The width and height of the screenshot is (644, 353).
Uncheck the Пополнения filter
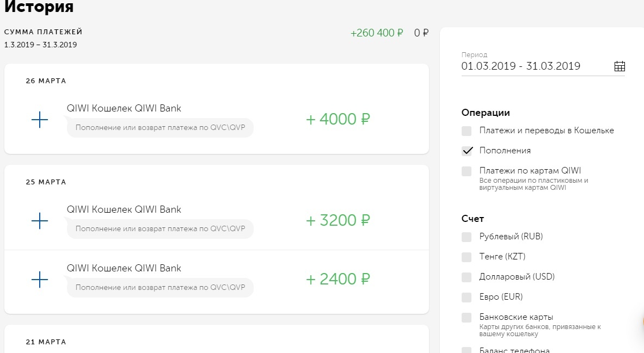click(x=467, y=151)
